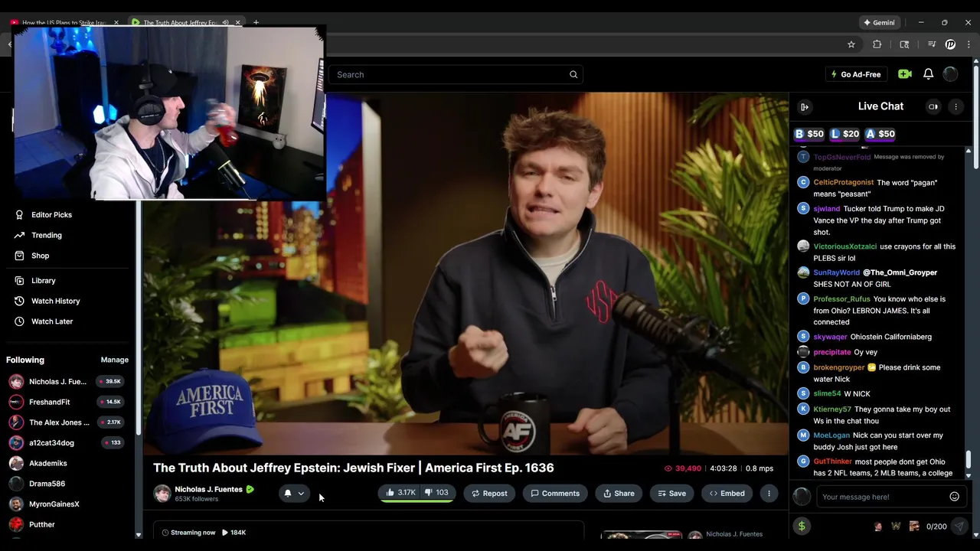This screenshot has height=551, width=980.
Task: Click the related video thumbnail below the player
Action: tap(642, 534)
